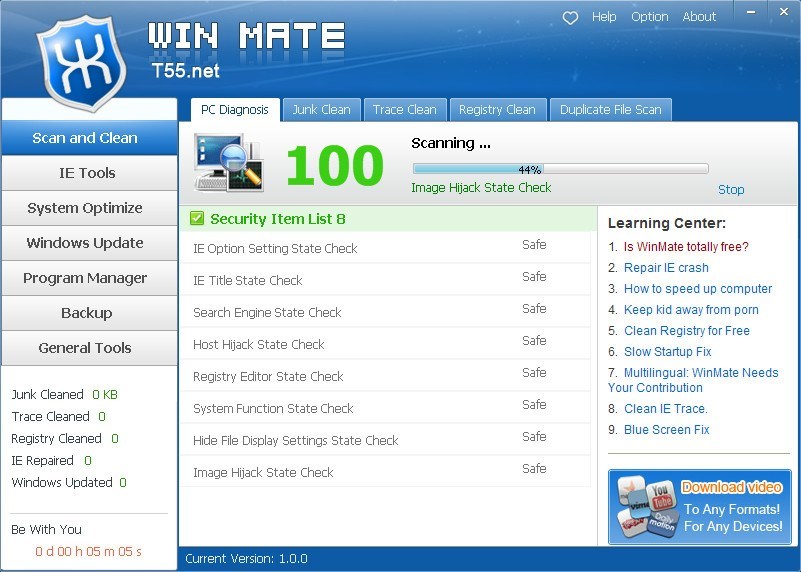
Task: Open the About menu
Action: pos(699,17)
